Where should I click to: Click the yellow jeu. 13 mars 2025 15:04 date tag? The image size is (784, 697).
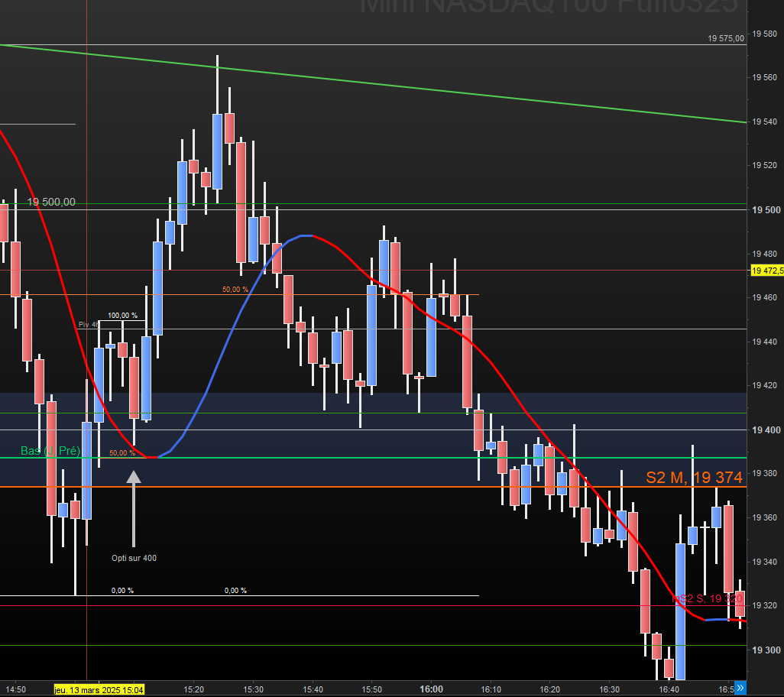pos(99,690)
